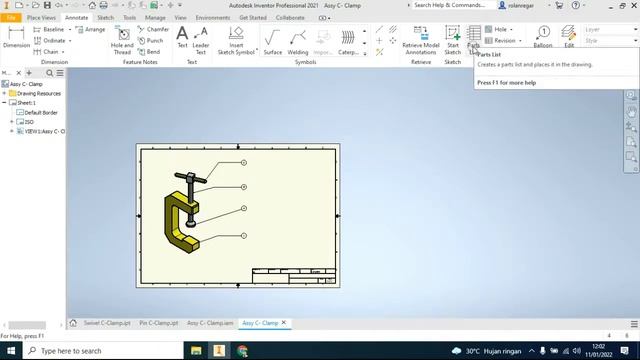Click the Search Help & Commands field
The image size is (640, 360).
[x=451, y=5]
